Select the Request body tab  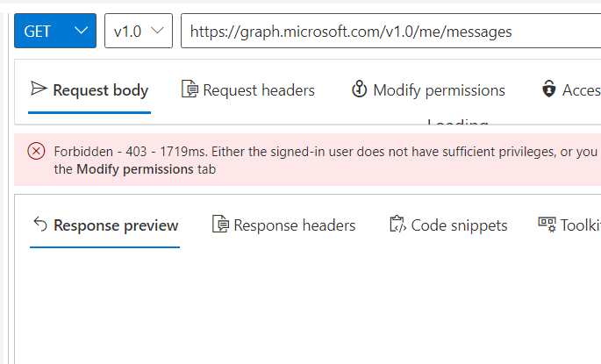(x=89, y=90)
